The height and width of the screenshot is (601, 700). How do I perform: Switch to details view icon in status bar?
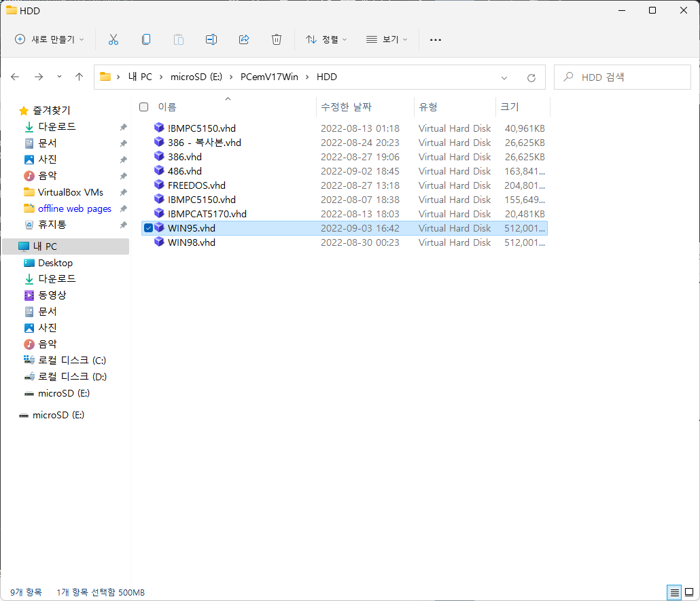point(674,593)
